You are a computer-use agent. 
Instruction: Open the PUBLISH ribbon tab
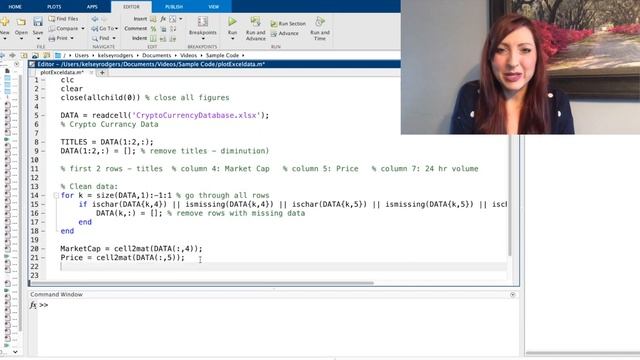coord(174,7)
